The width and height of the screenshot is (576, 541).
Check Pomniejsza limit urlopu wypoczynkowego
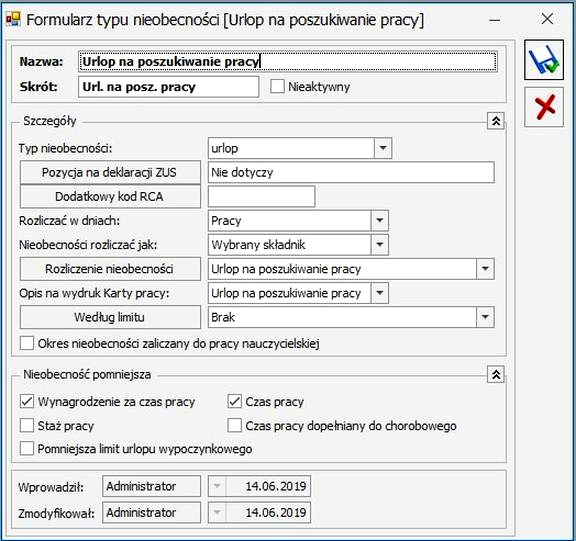tap(27, 449)
